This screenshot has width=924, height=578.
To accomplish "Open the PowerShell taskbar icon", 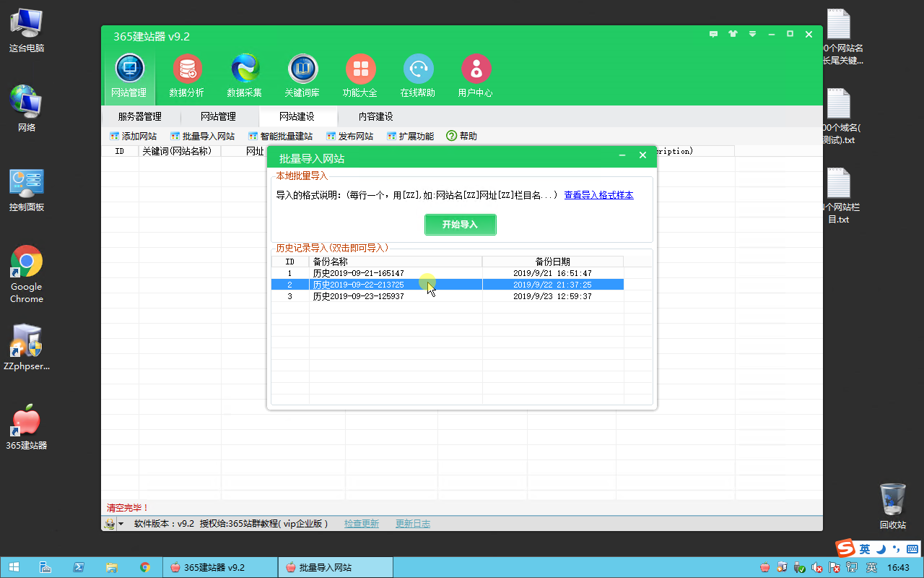I will tap(78, 567).
